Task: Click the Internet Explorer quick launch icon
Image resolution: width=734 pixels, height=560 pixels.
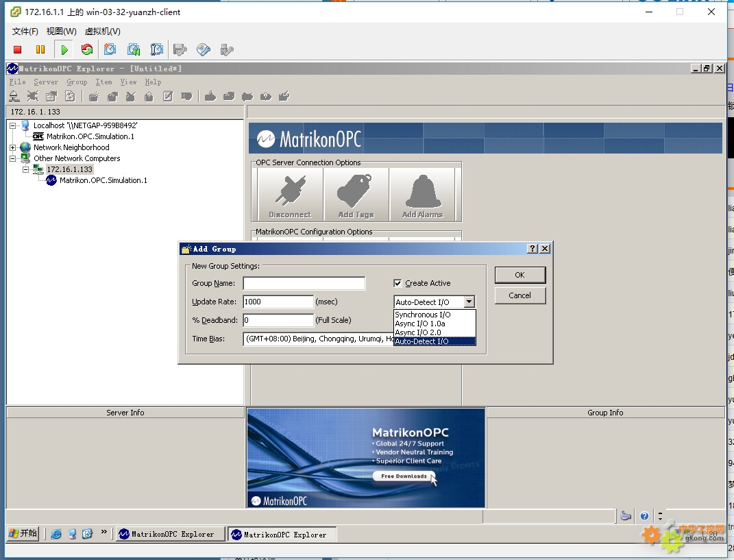Action: (56, 534)
